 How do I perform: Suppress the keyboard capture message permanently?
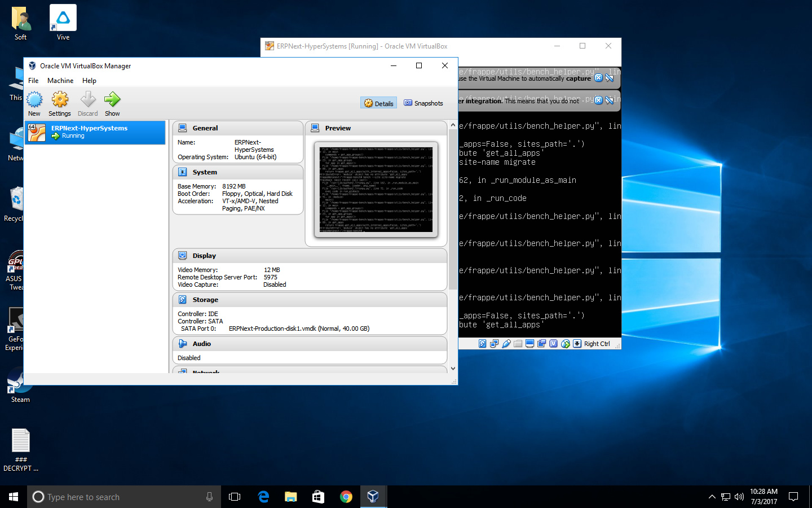(610, 78)
